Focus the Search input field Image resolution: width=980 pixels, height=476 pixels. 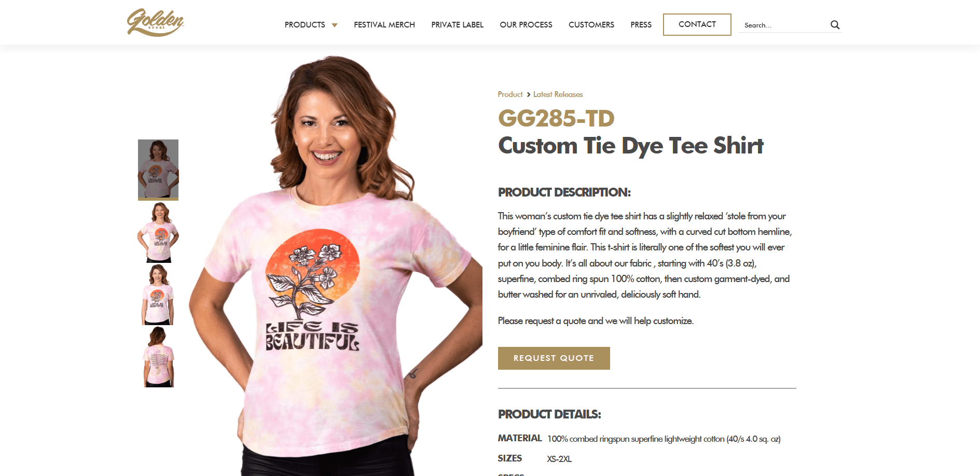coord(783,25)
